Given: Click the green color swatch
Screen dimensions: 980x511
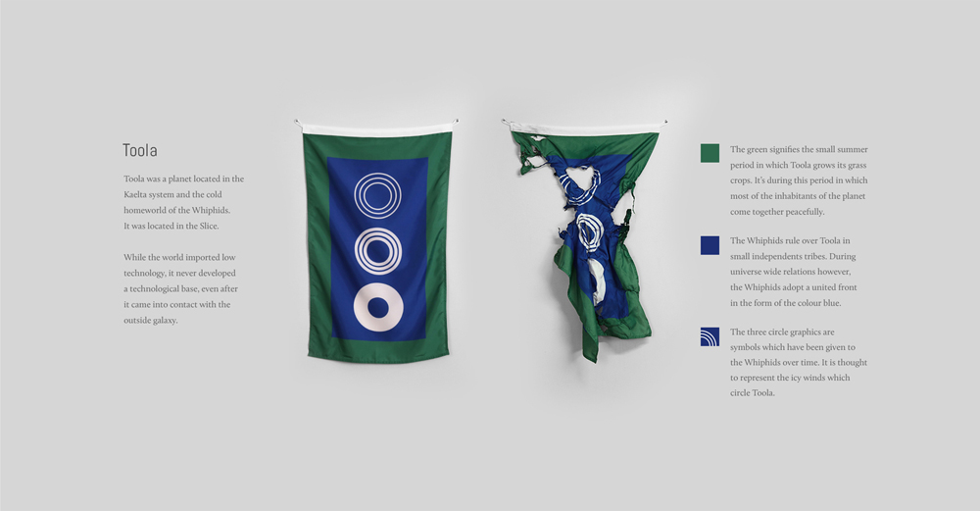Looking at the screenshot, I should coord(710,153).
